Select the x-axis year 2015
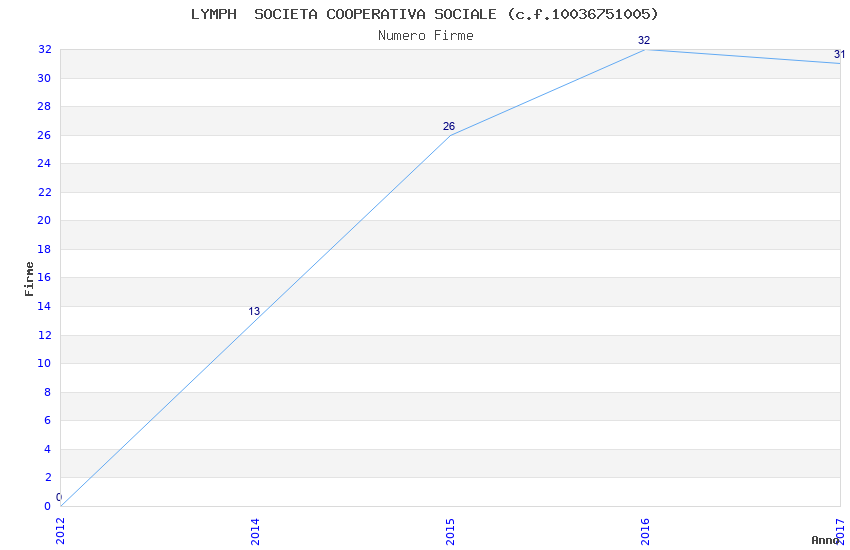The width and height of the screenshot is (850, 550). point(450,531)
